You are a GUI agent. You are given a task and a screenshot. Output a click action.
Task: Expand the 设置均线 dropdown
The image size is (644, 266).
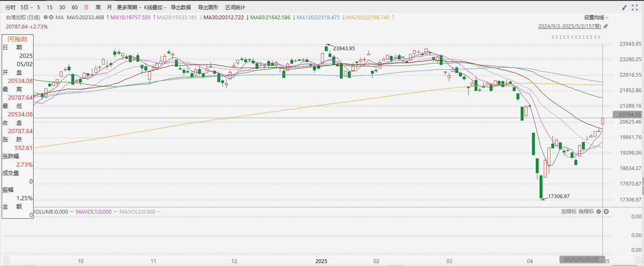[596, 18]
